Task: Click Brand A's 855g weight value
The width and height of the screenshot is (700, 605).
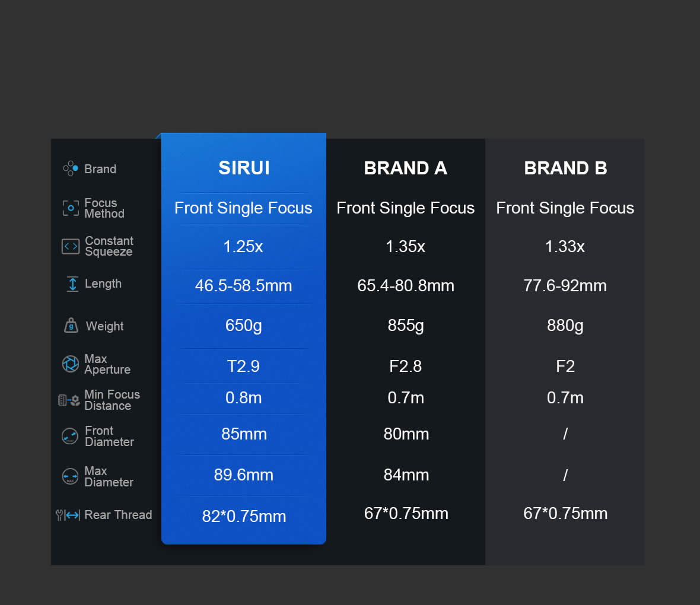Action: 406,325
